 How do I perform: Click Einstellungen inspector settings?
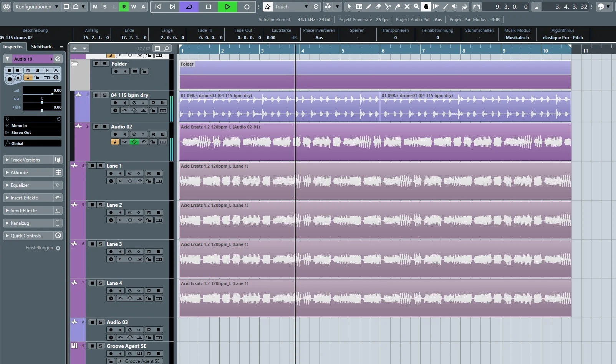43,248
